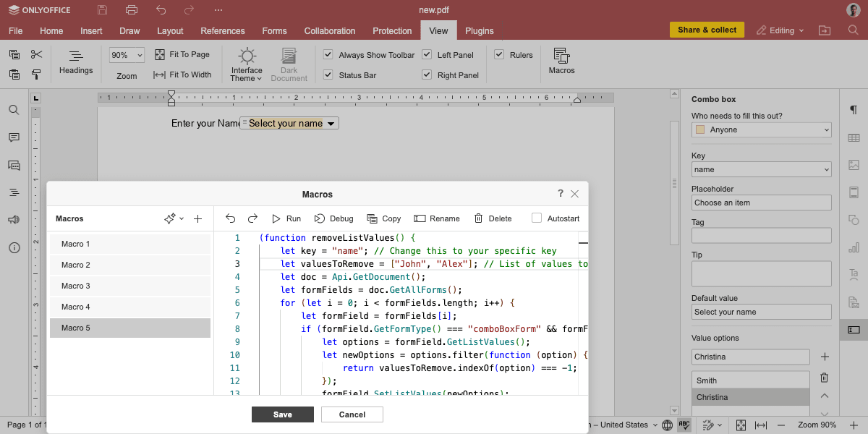Open the About info icon in left sidebar

tap(14, 247)
